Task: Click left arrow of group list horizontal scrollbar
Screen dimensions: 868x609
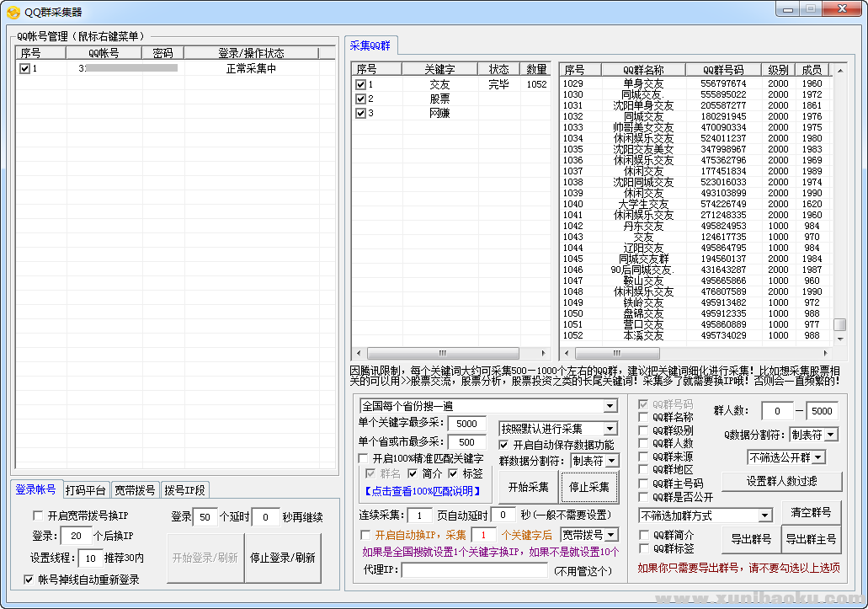Action: [x=567, y=354]
